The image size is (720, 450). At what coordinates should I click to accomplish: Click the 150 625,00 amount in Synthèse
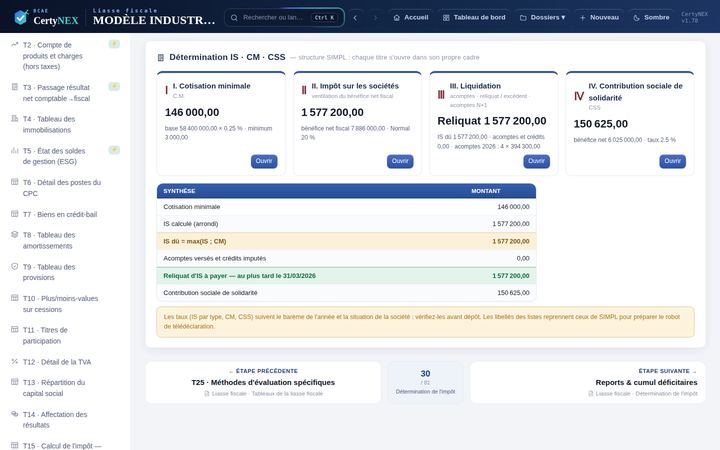[513, 292]
